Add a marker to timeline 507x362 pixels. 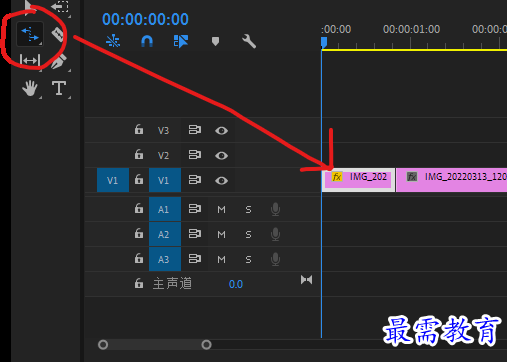click(x=215, y=41)
